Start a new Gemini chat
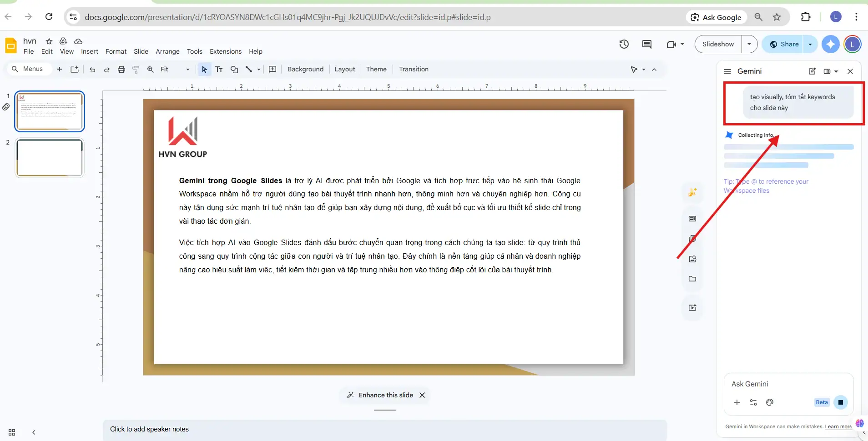The image size is (868, 441). (x=812, y=71)
